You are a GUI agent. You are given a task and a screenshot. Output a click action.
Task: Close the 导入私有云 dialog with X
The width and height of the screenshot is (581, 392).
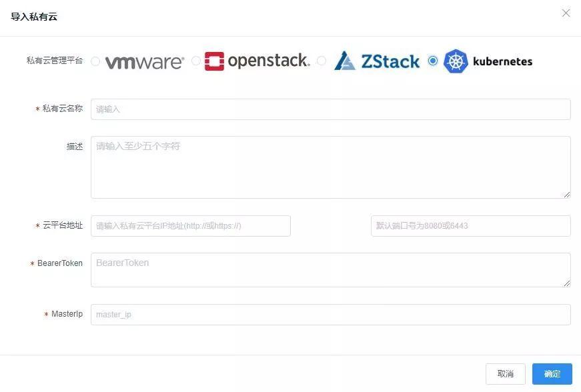(566, 13)
